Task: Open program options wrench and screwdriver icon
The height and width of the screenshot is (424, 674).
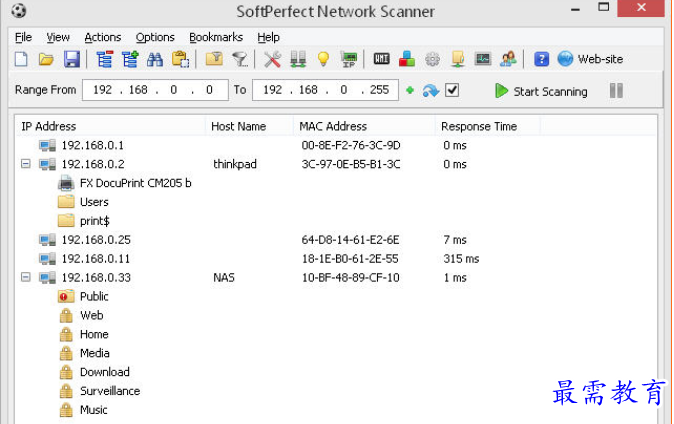Action: coord(273,59)
